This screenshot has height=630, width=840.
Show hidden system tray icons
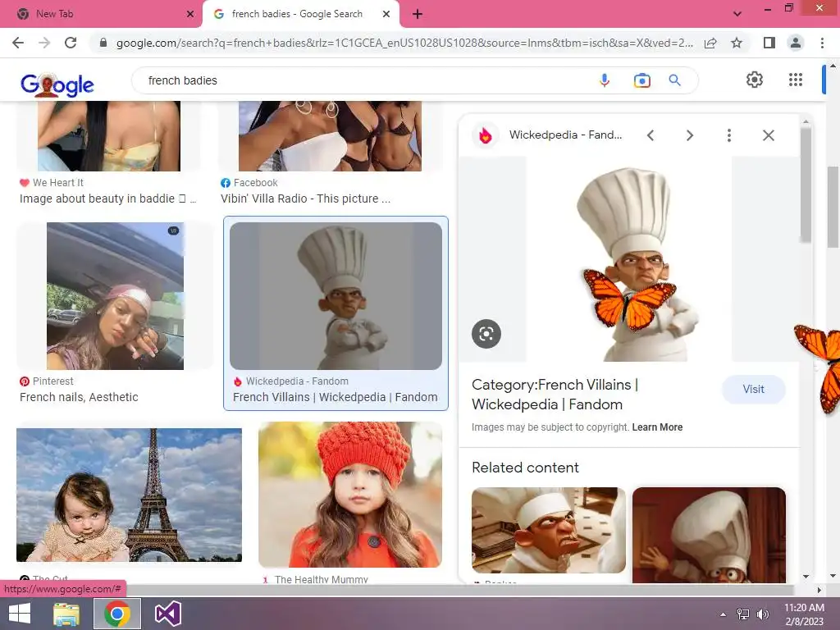(x=724, y=614)
